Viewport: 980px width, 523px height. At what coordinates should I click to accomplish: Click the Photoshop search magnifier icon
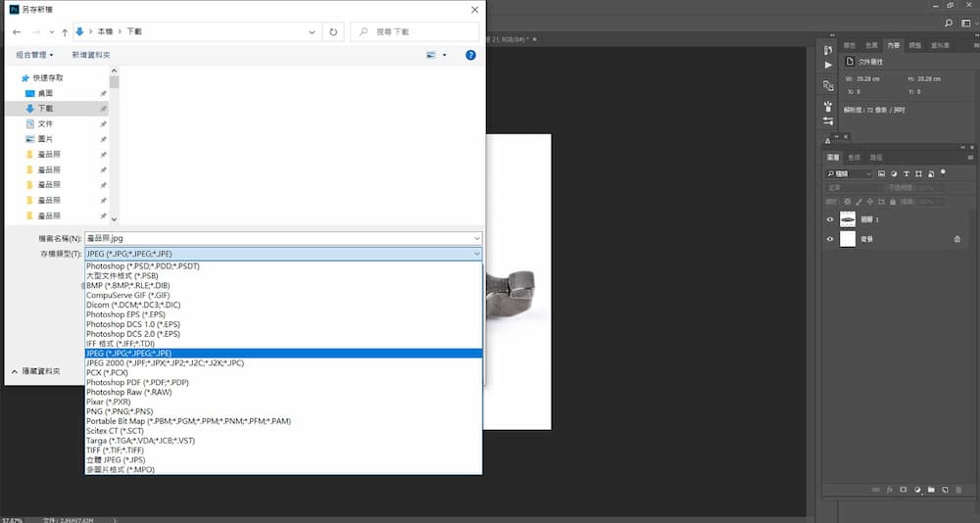tap(949, 23)
